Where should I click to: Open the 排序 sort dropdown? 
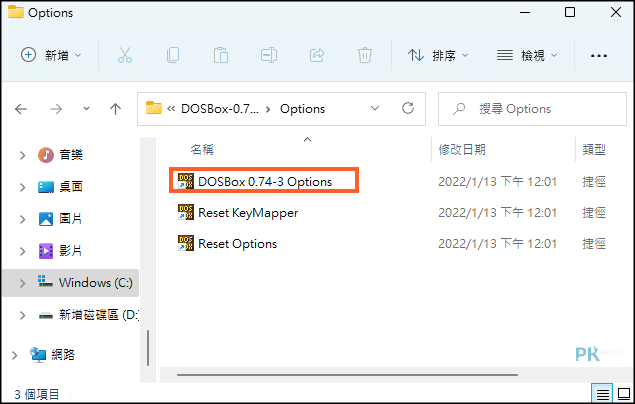click(438, 55)
